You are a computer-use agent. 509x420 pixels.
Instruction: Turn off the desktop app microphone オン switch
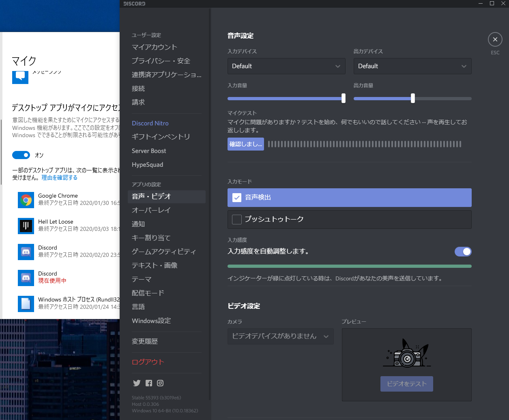click(21, 155)
